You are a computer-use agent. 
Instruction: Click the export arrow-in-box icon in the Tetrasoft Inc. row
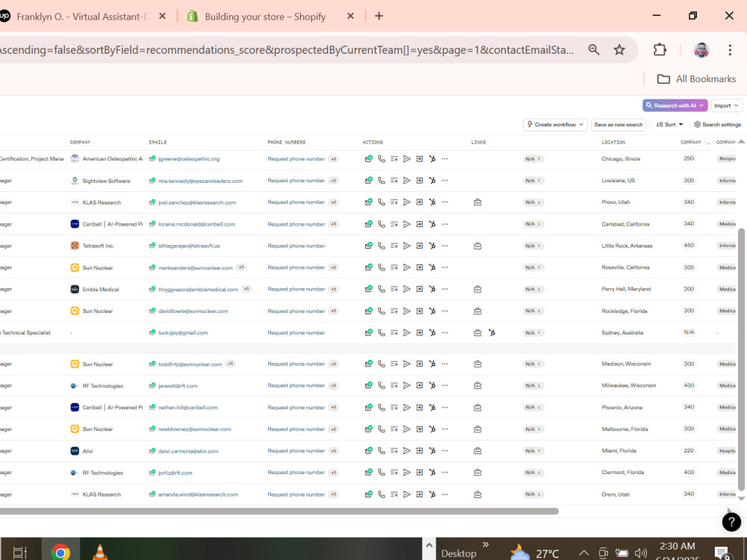[419, 246]
